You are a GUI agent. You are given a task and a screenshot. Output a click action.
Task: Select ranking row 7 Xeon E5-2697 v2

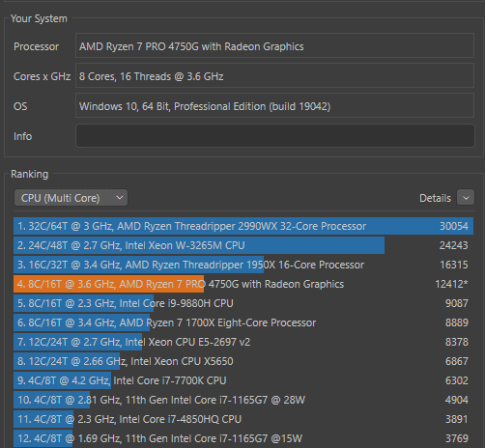(x=243, y=342)
